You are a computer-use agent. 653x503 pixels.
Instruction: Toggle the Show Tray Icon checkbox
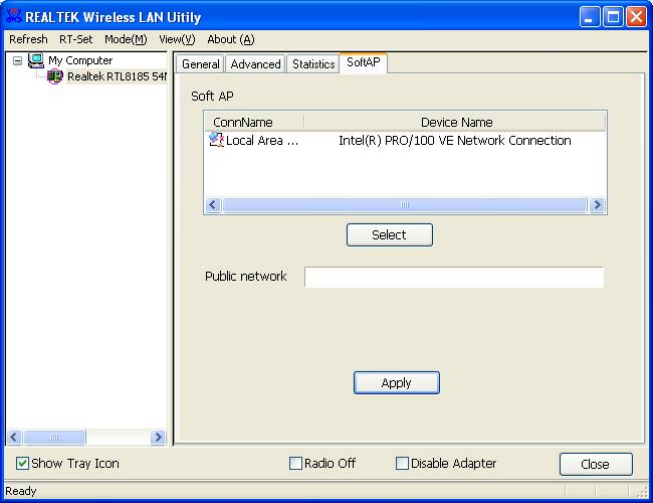(22, 463)
